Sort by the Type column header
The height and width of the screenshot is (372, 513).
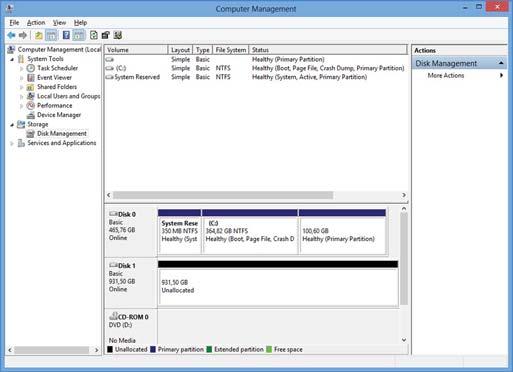pyautogui.click(x=203, y=50)
